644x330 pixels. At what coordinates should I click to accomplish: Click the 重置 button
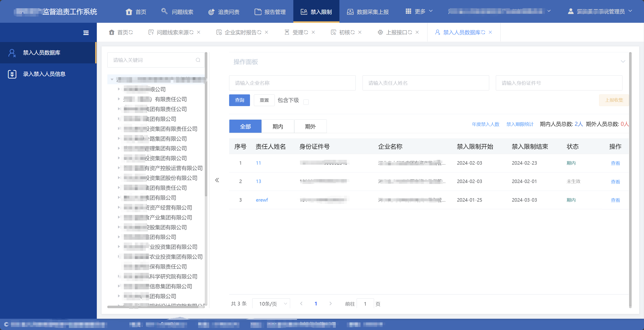click(x=264, y=100)
